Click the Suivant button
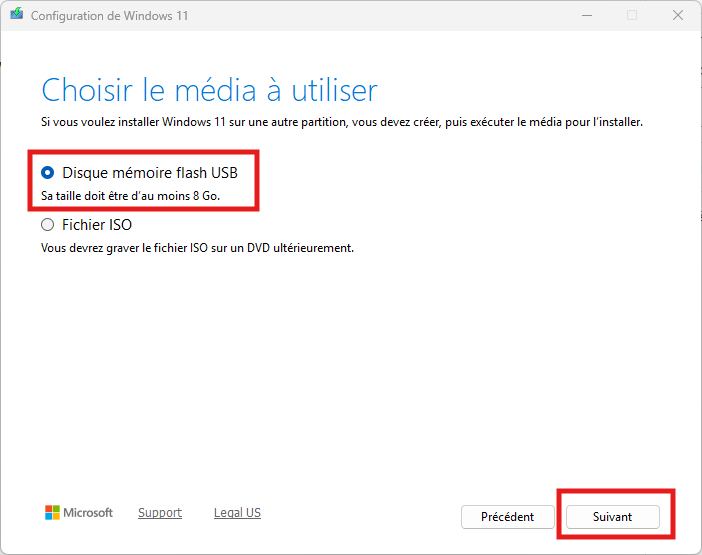The height and width of the screenshot is (555, 702). point(612,517)
